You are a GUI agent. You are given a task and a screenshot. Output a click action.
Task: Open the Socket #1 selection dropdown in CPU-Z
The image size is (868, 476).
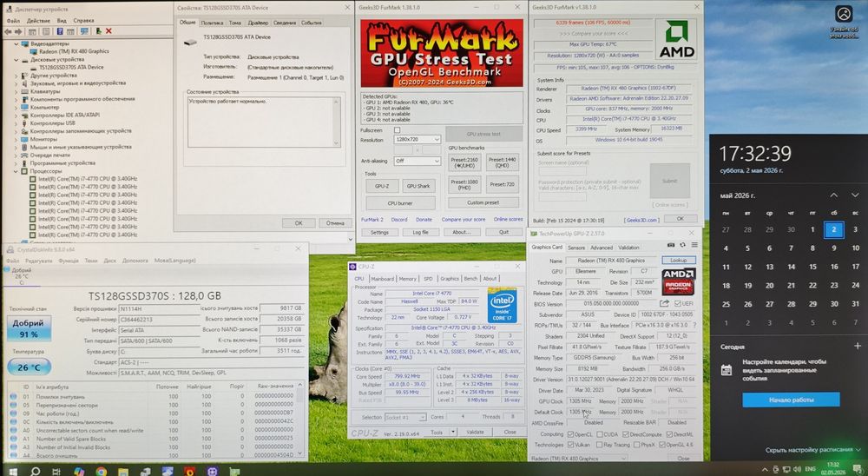coord(405,417)
